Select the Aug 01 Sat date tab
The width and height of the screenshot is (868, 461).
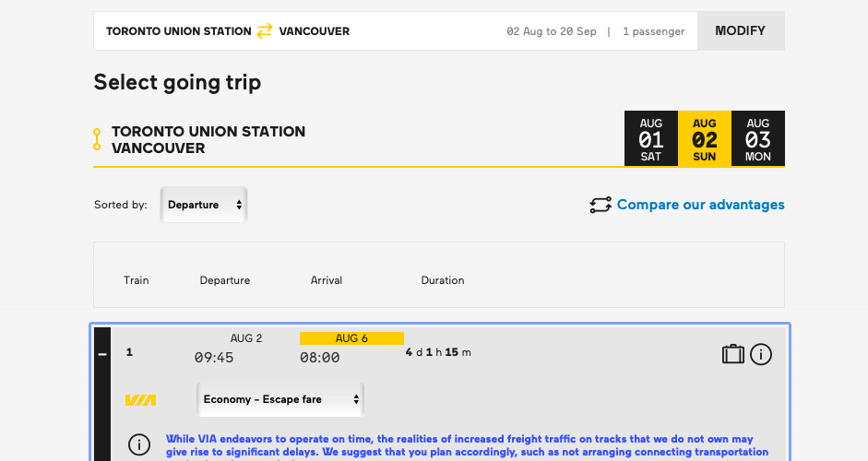click(651, 139)
